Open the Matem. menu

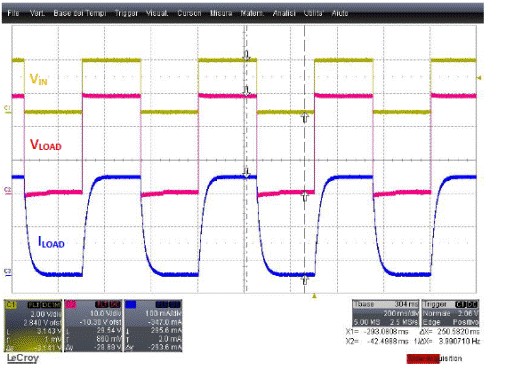tap(252, 13)
